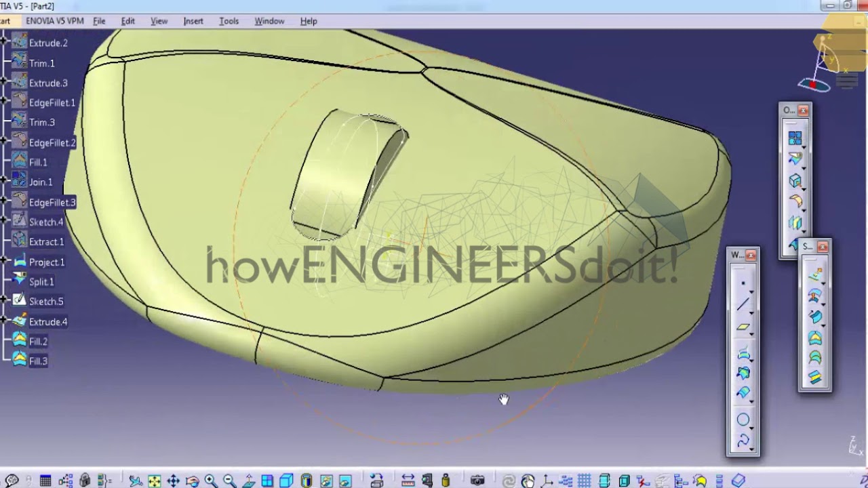Open the Help menu

pyautogui.click(x=309, y=21)
